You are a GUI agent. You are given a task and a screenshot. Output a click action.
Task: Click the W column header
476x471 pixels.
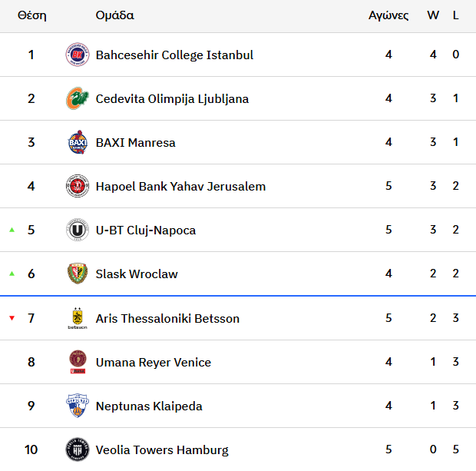(433, 15)
